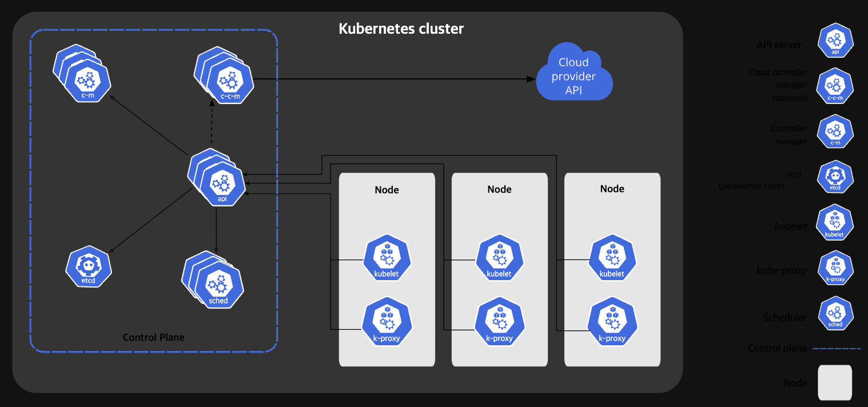Click the Controller manager legend icon
This screenshot has width=868, height=407.
coord(835,132)
